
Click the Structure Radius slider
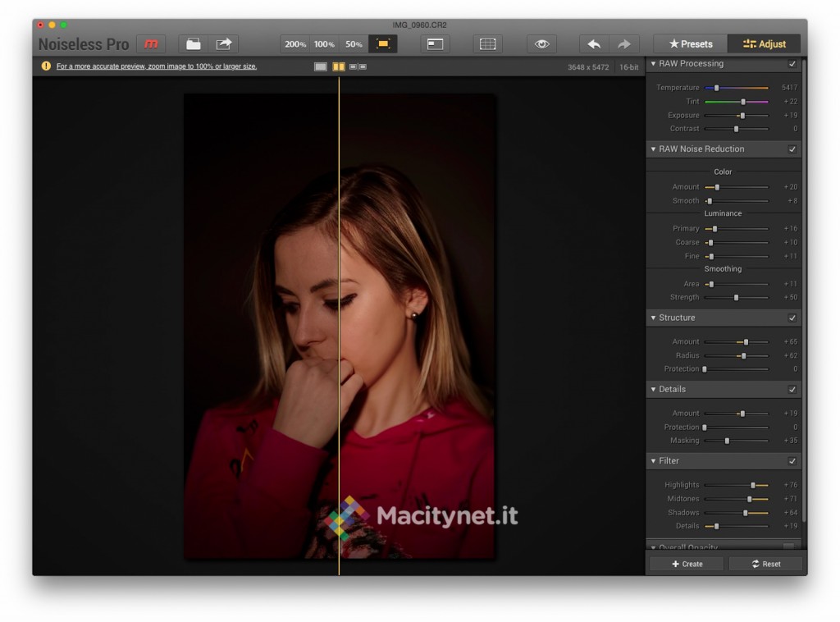coord(737,356)
